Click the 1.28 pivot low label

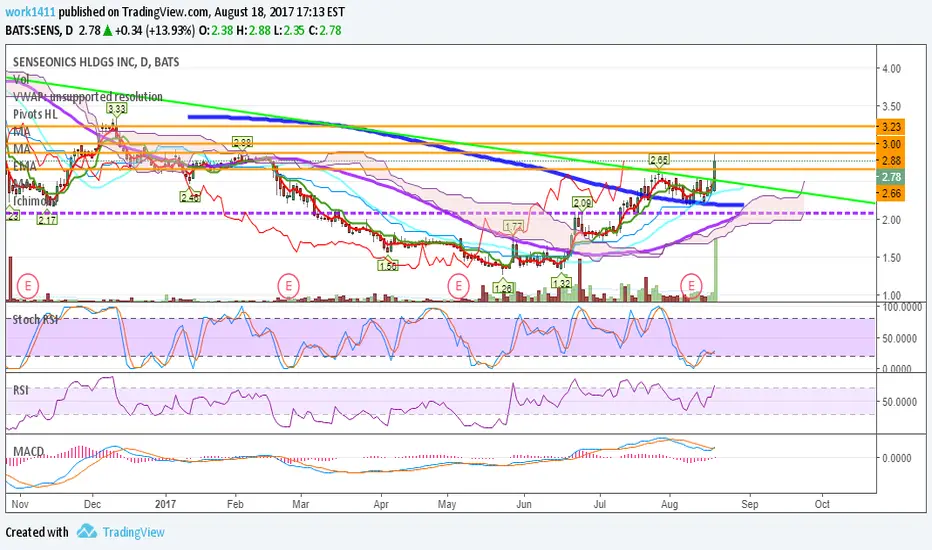[x=503, y=288]
